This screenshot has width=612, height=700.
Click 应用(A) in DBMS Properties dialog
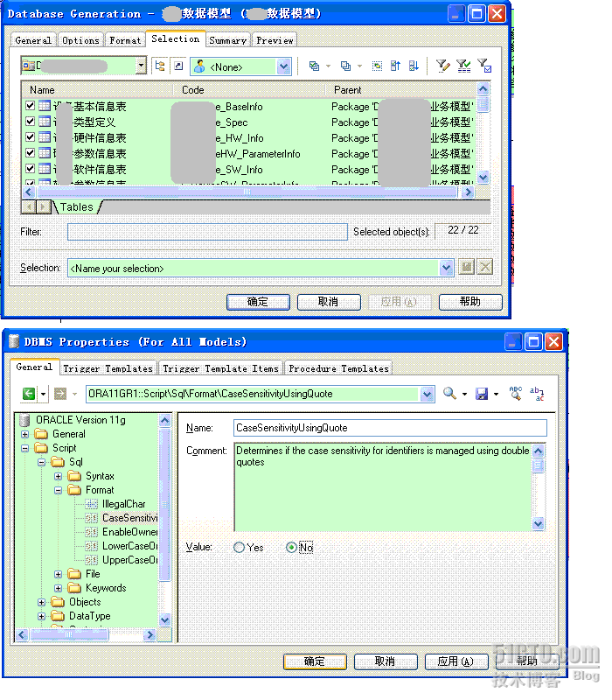click(456, 661)
